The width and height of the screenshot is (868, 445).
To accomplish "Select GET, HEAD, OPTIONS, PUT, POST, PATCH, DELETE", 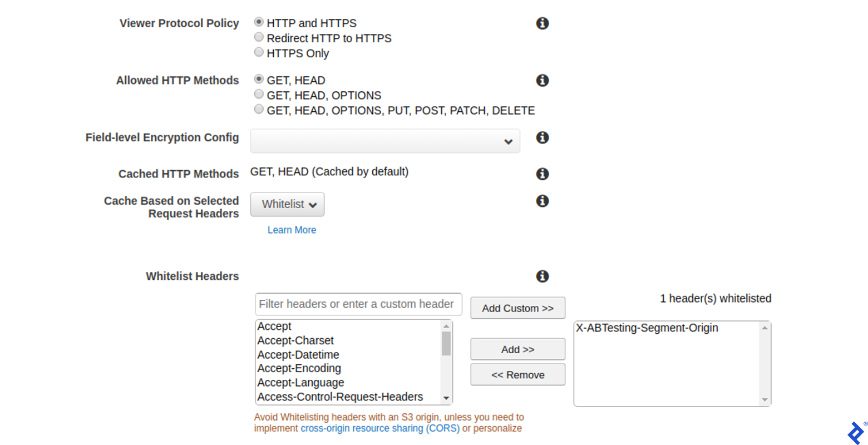I will pos(258,109).
